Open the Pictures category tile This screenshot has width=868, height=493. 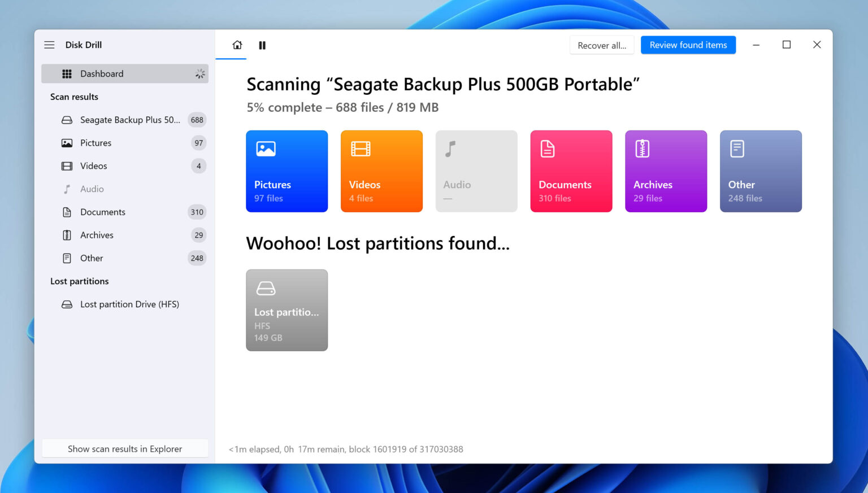[287, 171]
